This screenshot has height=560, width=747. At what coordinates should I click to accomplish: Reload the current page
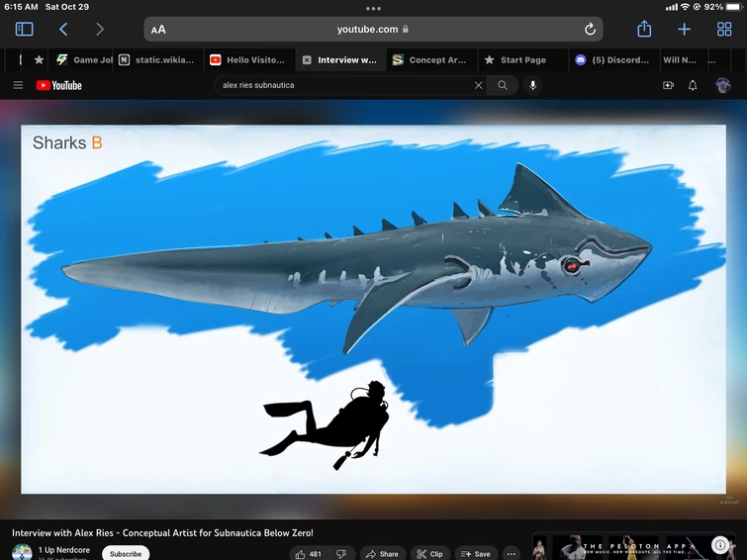pos(590,30)
